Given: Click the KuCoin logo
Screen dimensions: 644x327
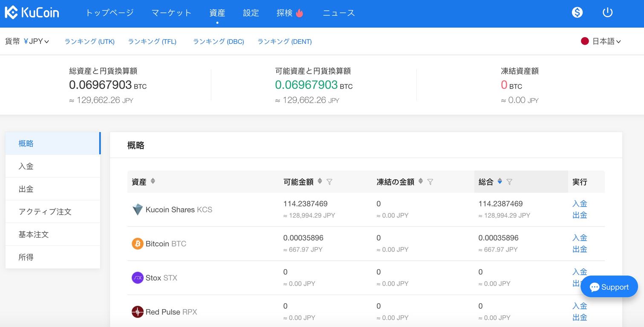Looking at the screenshot, I should click(32, 12).
